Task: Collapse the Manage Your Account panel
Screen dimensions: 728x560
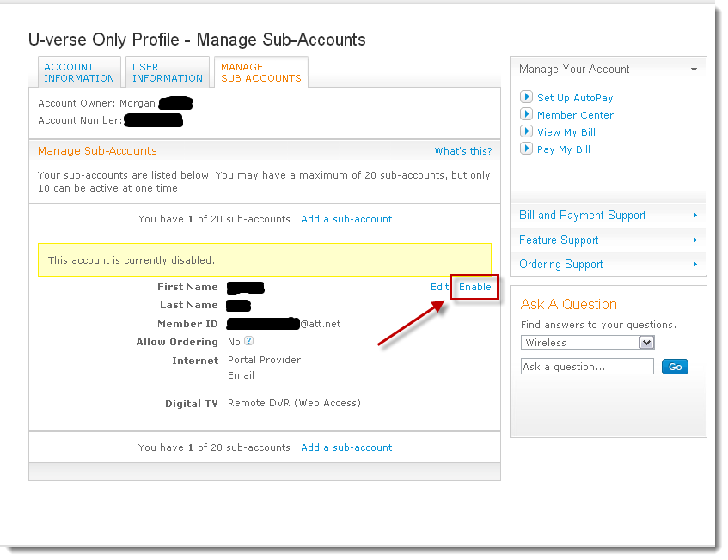Action: (x=694, y=70)
